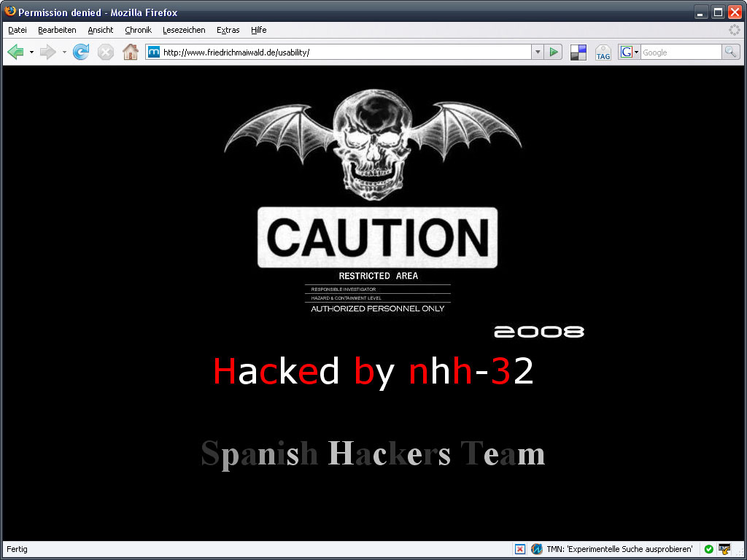Go back with the green arrow

[16, 52]
